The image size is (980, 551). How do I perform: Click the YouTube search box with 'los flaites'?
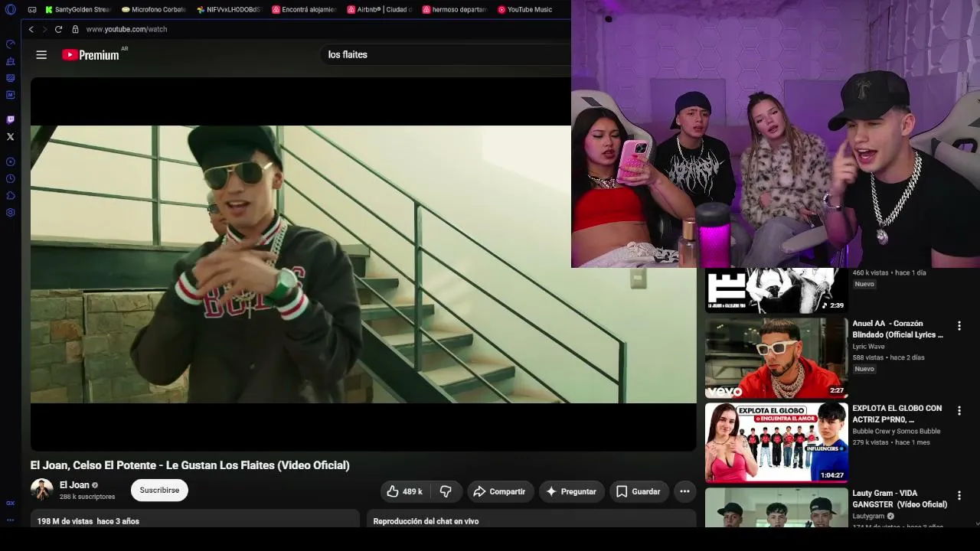(444, 55)
